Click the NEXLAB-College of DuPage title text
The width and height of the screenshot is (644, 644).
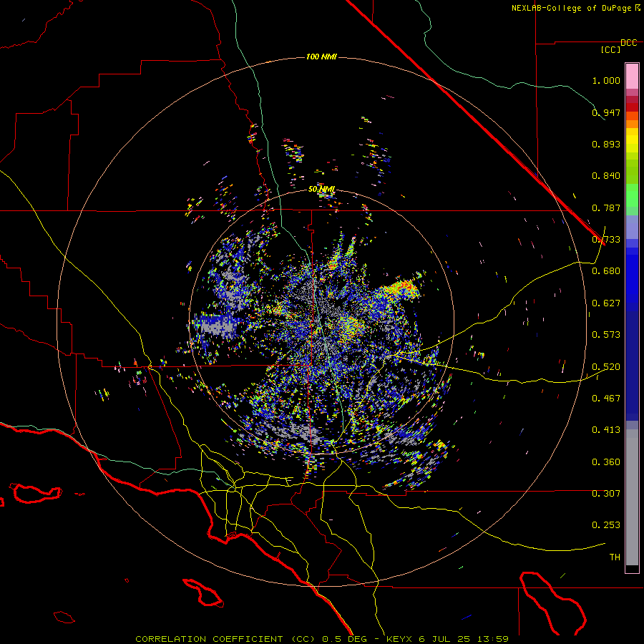[x=571, y=8]
